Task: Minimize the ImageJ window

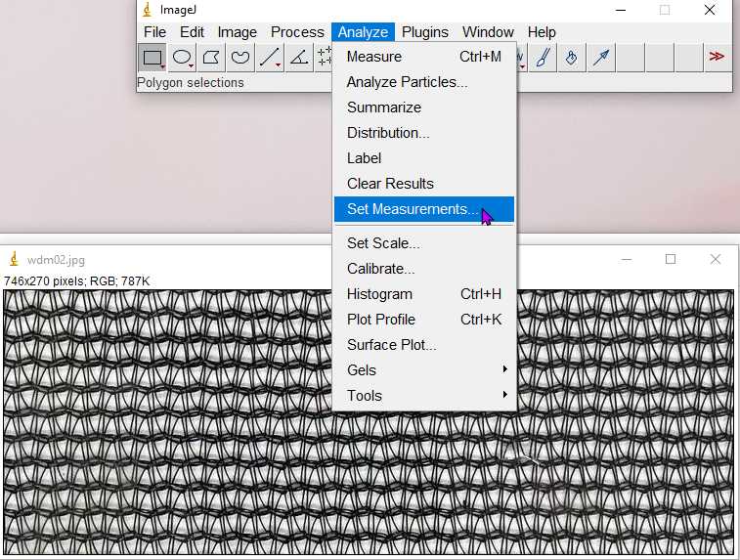Action: pyautogui.click(x=621, y=10)
